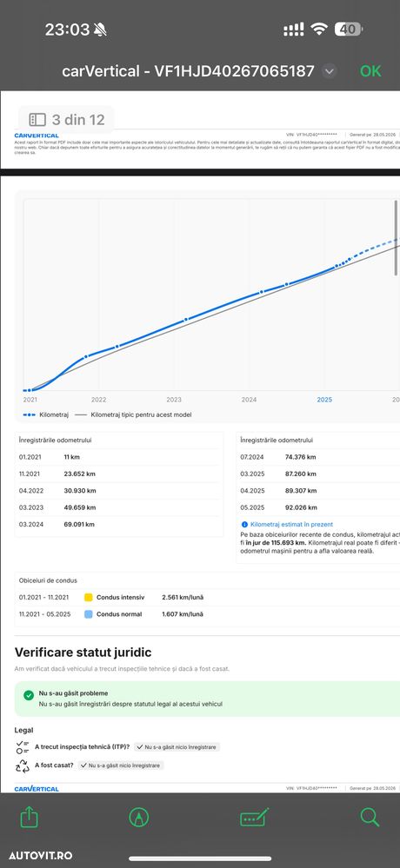Select the 23.652 km odometer value

click(x=80, y=474)
